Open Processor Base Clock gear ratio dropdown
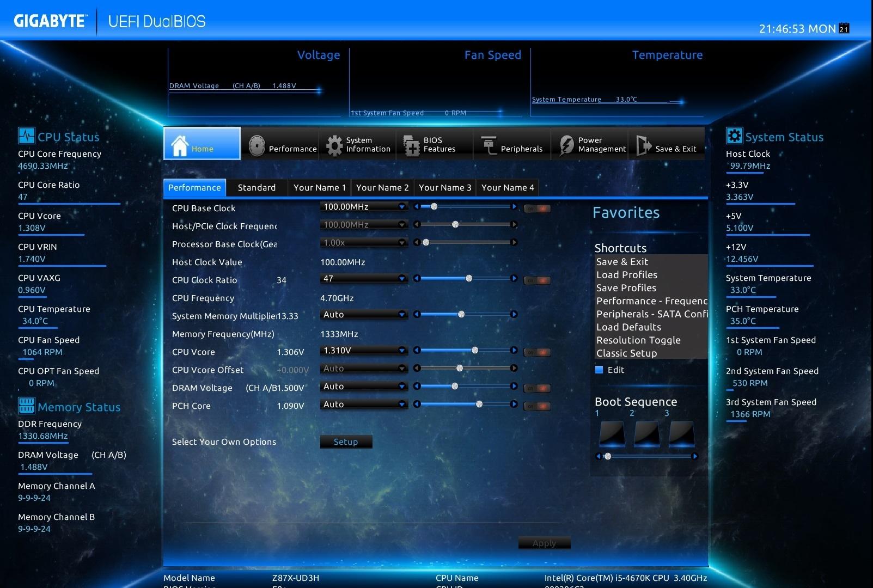Image resolution: width=873 pixels, height=588 pixels. pos(363,242)
